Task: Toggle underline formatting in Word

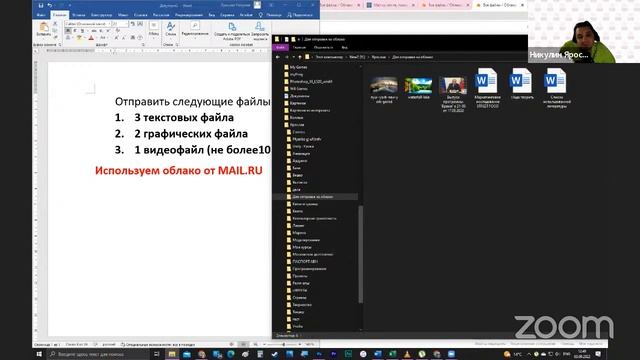Action: click(x=82, y=31)
